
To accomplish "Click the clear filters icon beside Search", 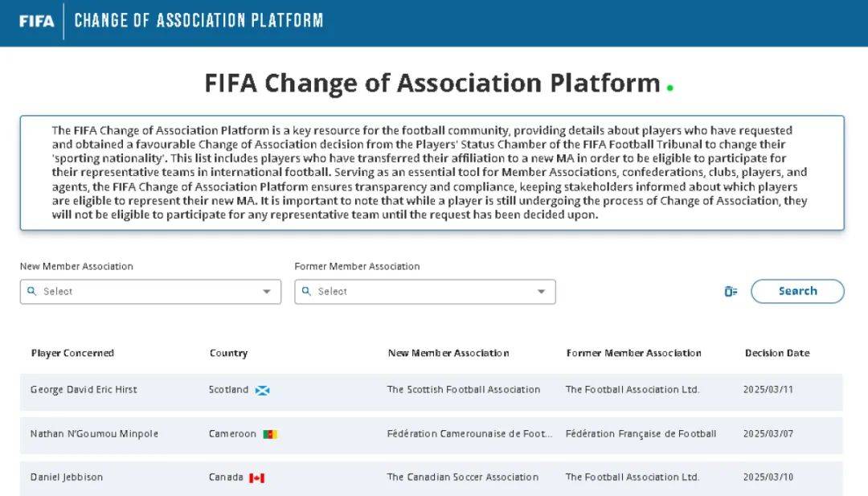I will pos(731,291).
